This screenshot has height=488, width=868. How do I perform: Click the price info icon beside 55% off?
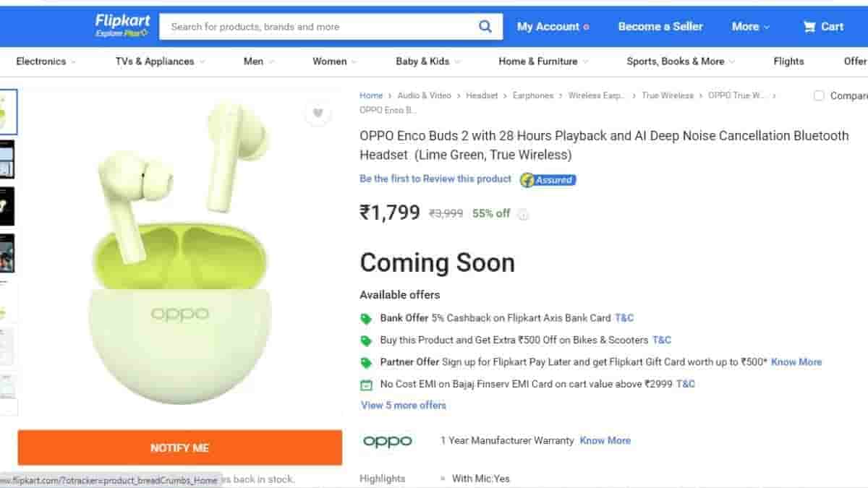[x=523, y=214]
